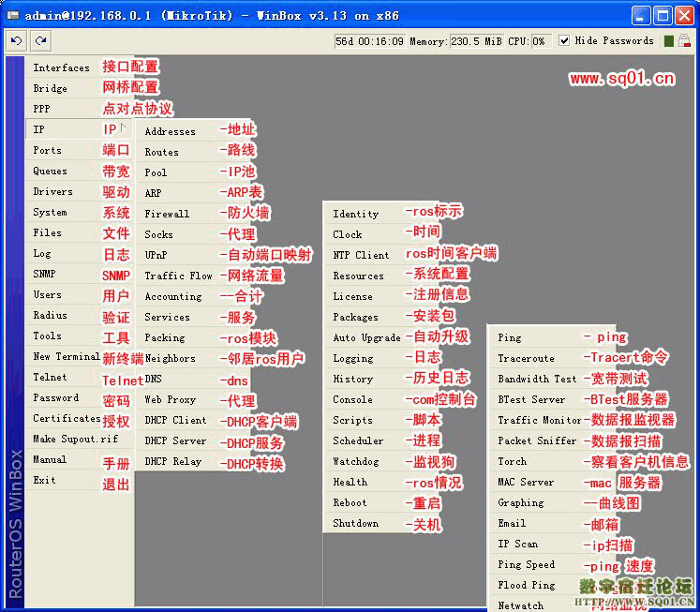Image resolution: width=700 pixels, height=612 pixels.
Task: Select PPP in the main menu
Action: point(80,109)
